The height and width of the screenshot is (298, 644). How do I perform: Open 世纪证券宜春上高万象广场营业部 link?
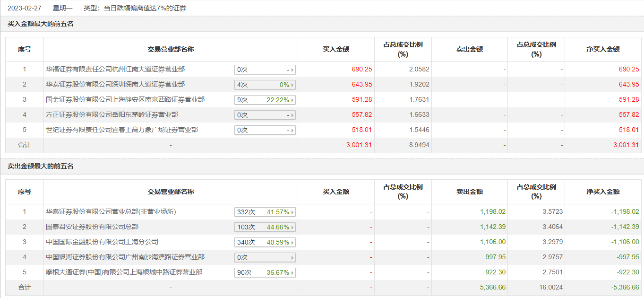click(x=122, y=130)
